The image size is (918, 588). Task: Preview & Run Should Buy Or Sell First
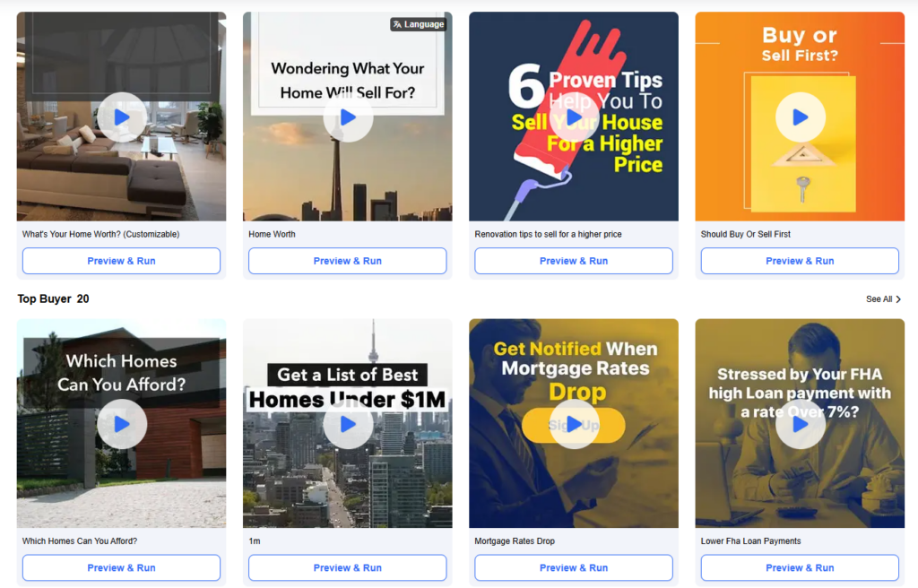tap(800, 261)
